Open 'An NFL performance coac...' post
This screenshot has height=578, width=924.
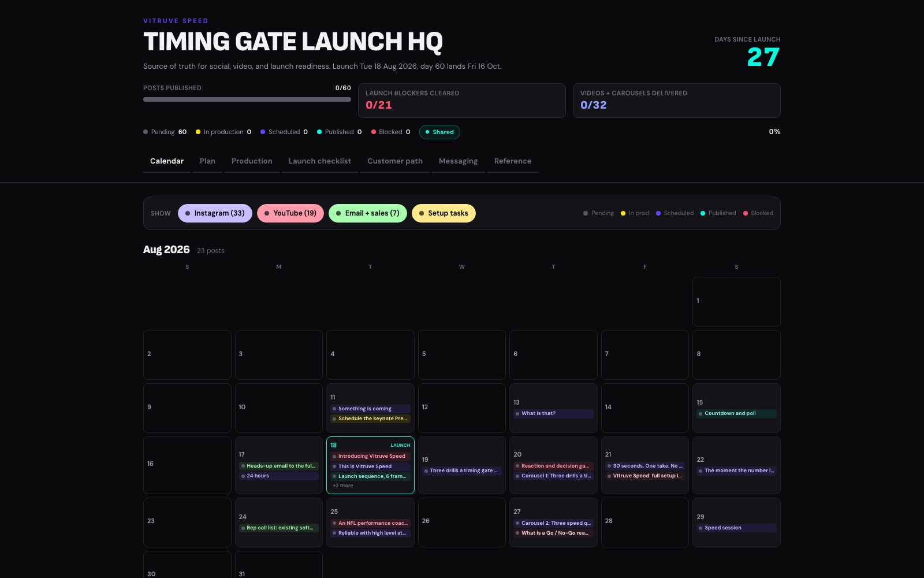[370, 523]
